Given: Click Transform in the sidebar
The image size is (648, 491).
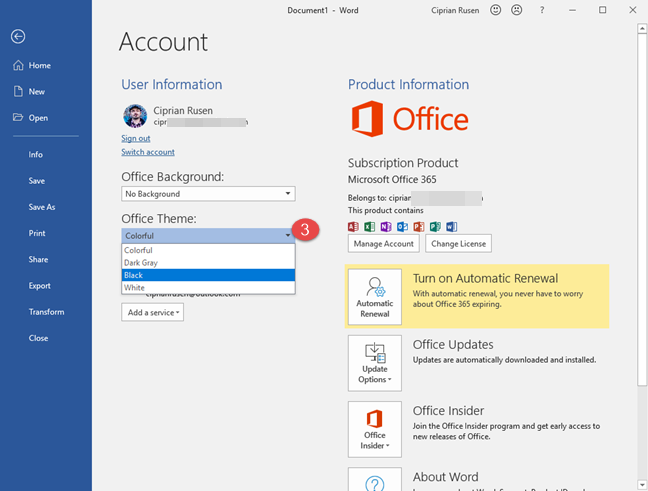Looking at the screenshot, I should coord(46,312).
